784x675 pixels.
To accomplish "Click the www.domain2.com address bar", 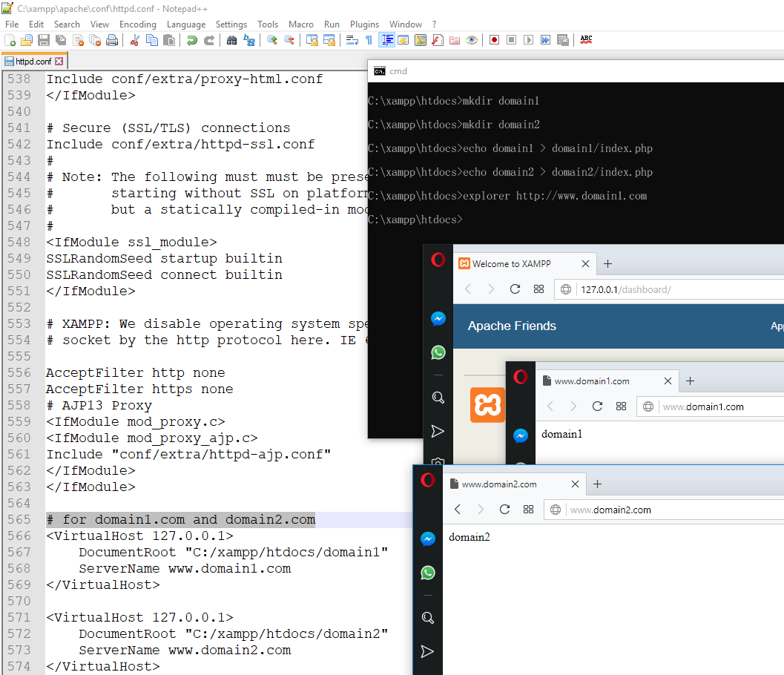I will coord(668,510).
